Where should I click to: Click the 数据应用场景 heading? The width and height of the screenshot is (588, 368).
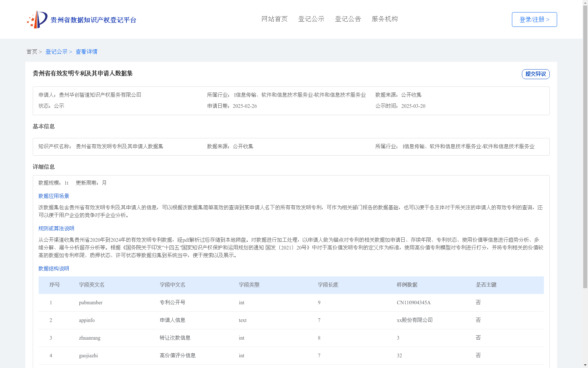54,196
